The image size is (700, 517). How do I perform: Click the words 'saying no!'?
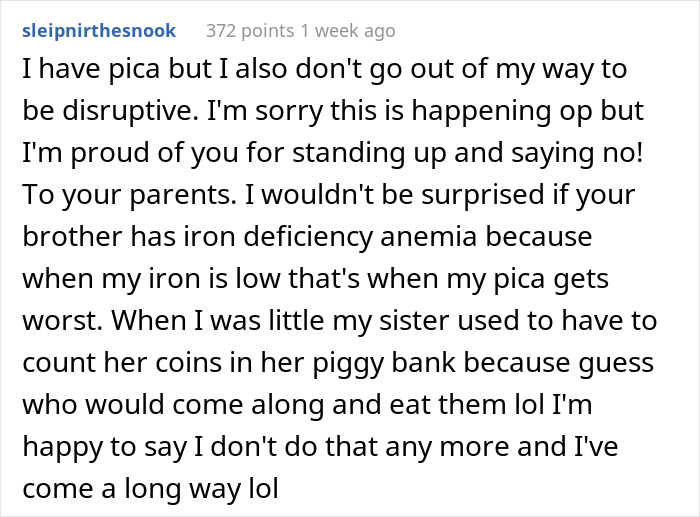click(577, 155)
